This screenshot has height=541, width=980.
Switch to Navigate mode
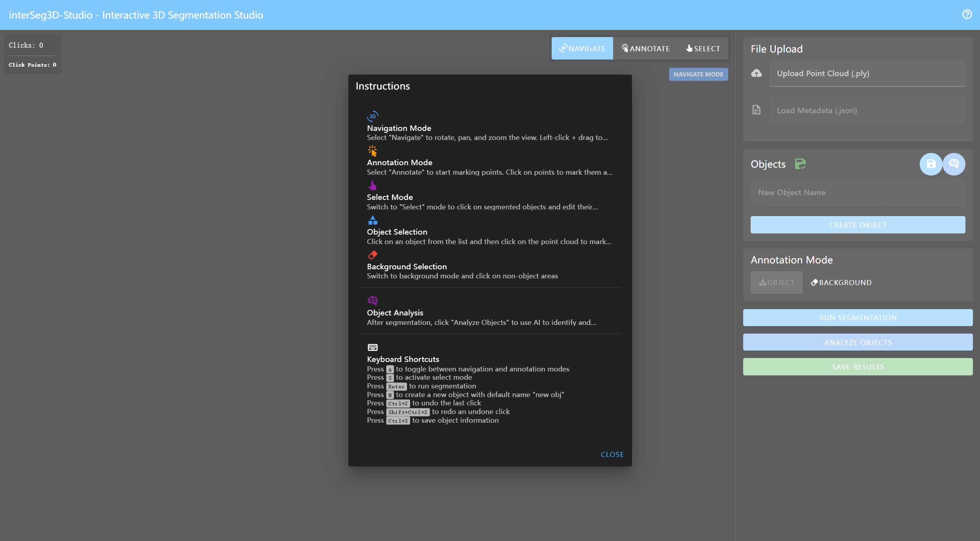pos(582,49)
